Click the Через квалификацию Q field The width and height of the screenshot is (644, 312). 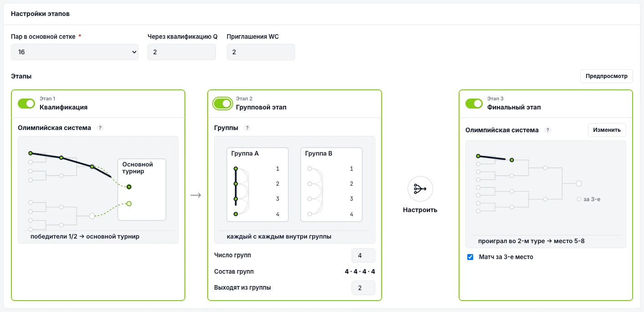click(182, 52)
